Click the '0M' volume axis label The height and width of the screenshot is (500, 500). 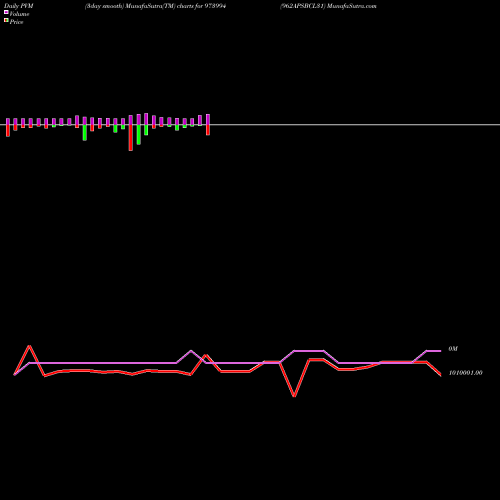click(x=453, y=349)
